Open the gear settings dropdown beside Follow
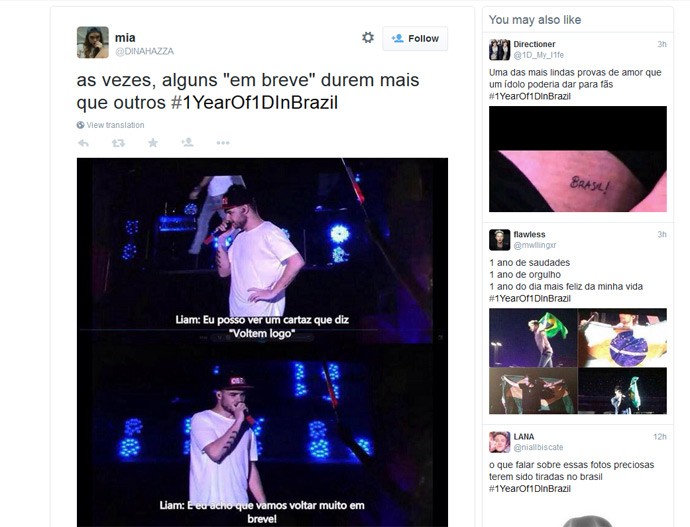 (x=368, y=38)
